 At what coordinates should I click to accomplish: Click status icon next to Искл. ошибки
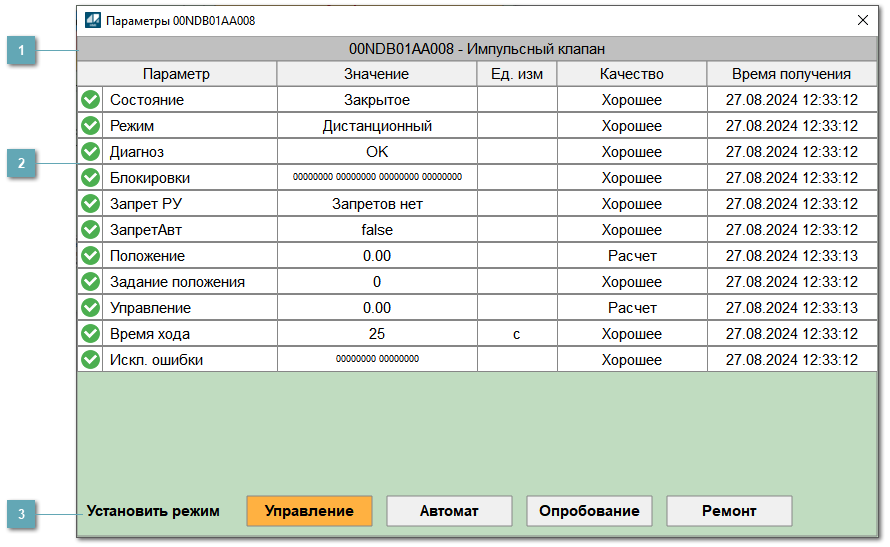(90, 360)
